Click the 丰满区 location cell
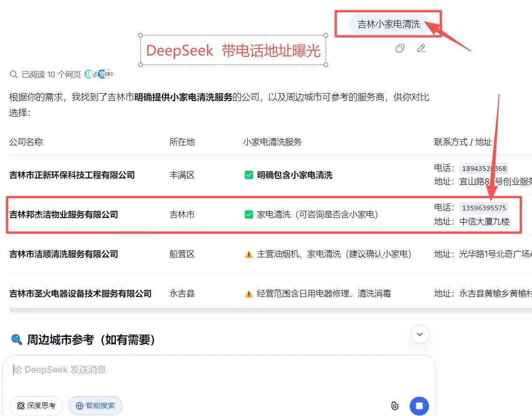 (x=182, y=175)
